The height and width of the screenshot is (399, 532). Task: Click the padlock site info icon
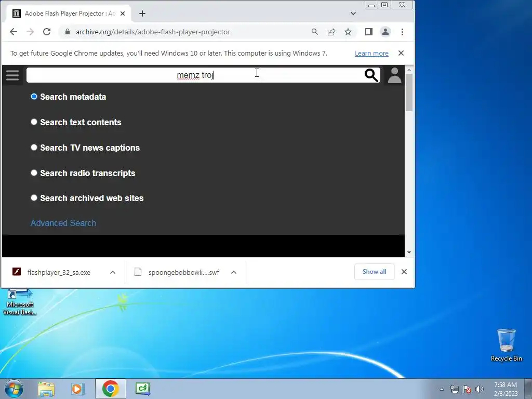68,32
